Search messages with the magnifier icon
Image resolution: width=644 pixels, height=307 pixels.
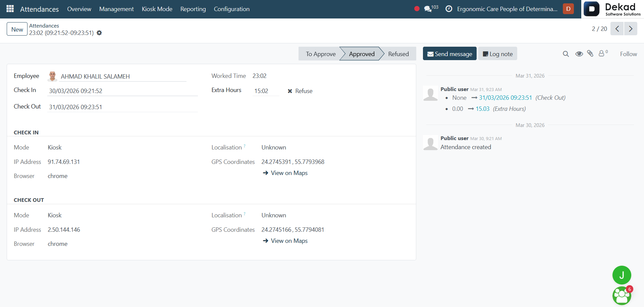pyautogui.click(x=566, y=54)
